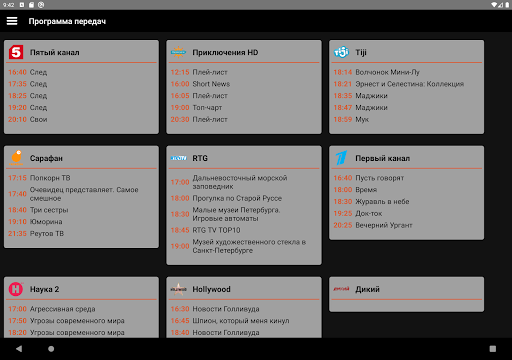
Task: Tap the RTG channel logo
Action: click(x=178, y=158)
